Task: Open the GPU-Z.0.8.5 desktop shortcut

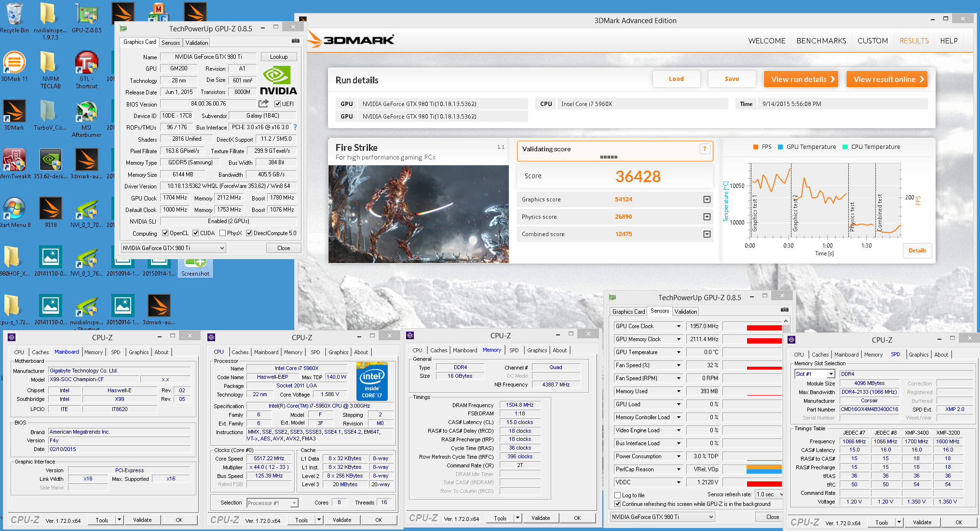Action: [x=87, y=18]
